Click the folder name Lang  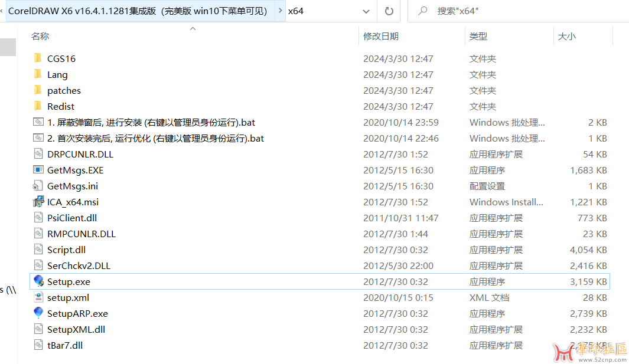pos(57,74)
